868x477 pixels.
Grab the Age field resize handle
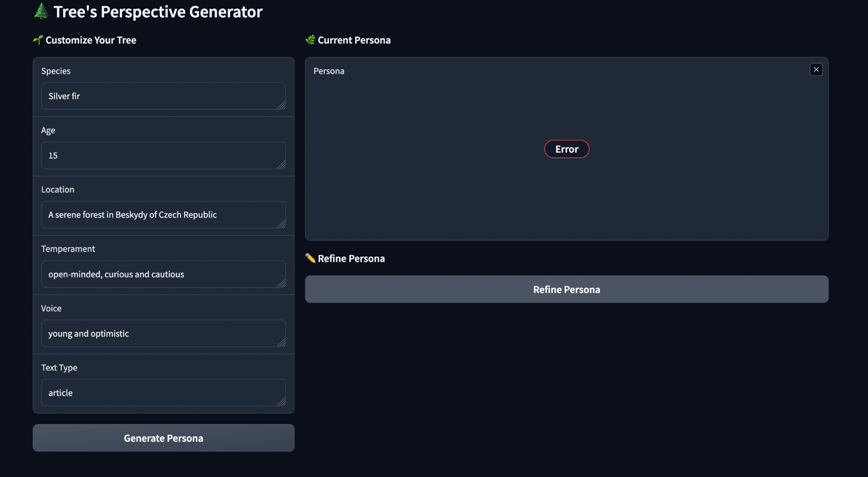[x=281, y=165]
